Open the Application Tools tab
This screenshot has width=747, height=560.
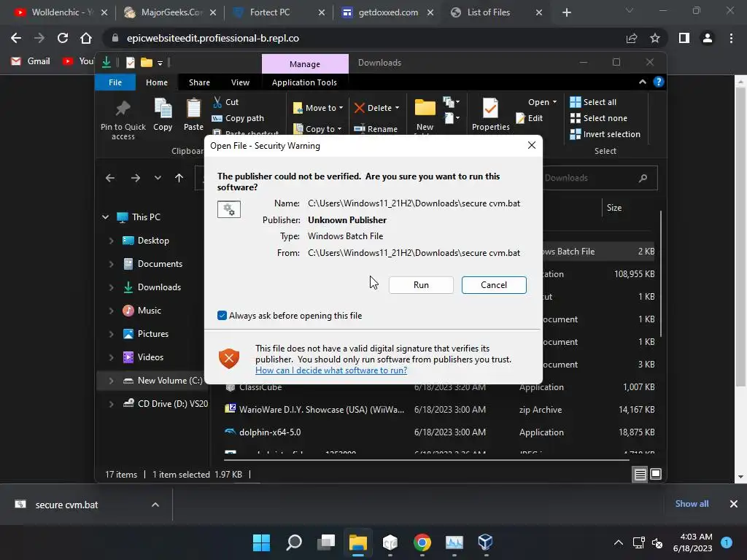click(x=304, y=82)
